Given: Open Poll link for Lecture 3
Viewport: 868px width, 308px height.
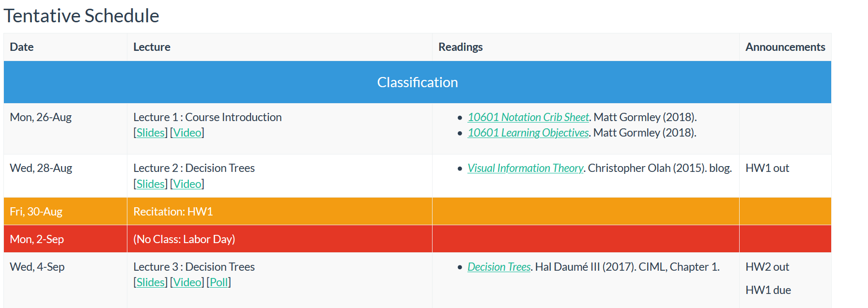Looking at the screenshot, I should click(x=219, y=282).
